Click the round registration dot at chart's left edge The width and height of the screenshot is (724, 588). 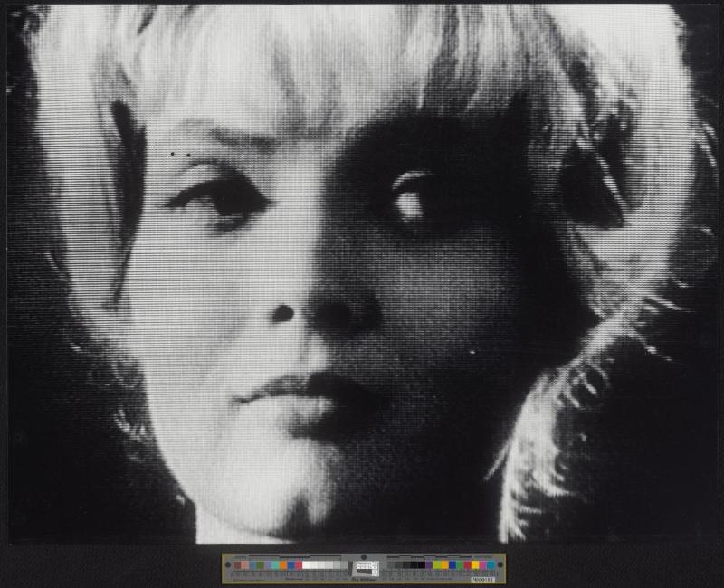tap(228, 564)
